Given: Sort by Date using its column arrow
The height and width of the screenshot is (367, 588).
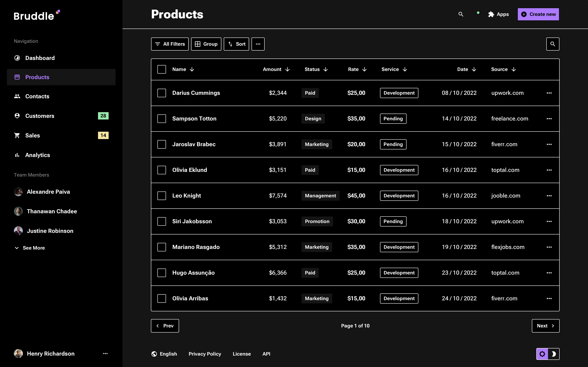Looking at the screenshot, I should 474,69.
